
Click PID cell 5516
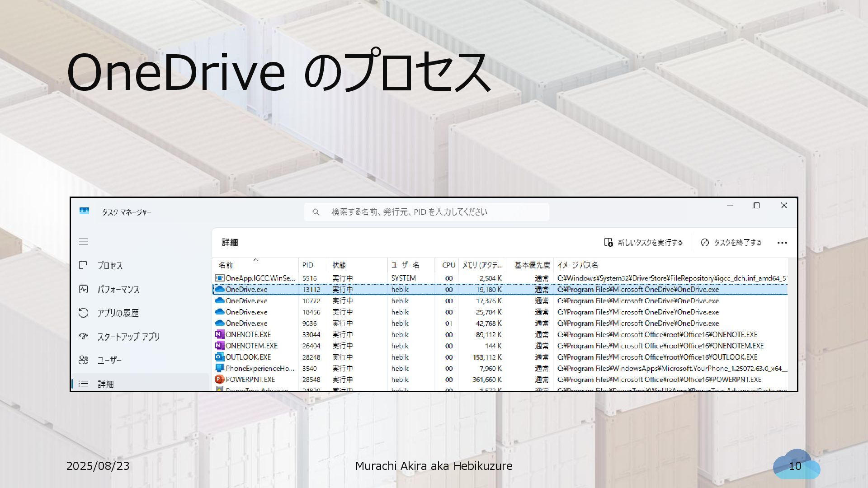(309, 278)
